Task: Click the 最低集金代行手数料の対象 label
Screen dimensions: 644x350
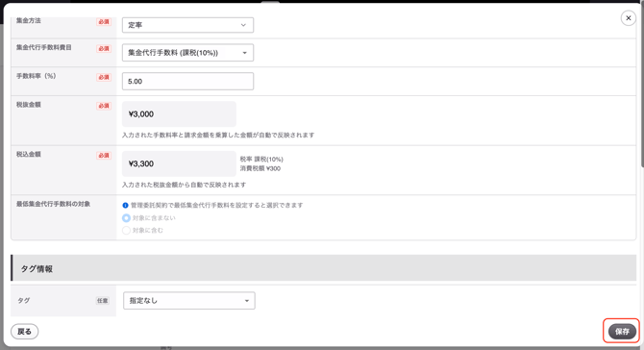Action: (x=54, y=204)
